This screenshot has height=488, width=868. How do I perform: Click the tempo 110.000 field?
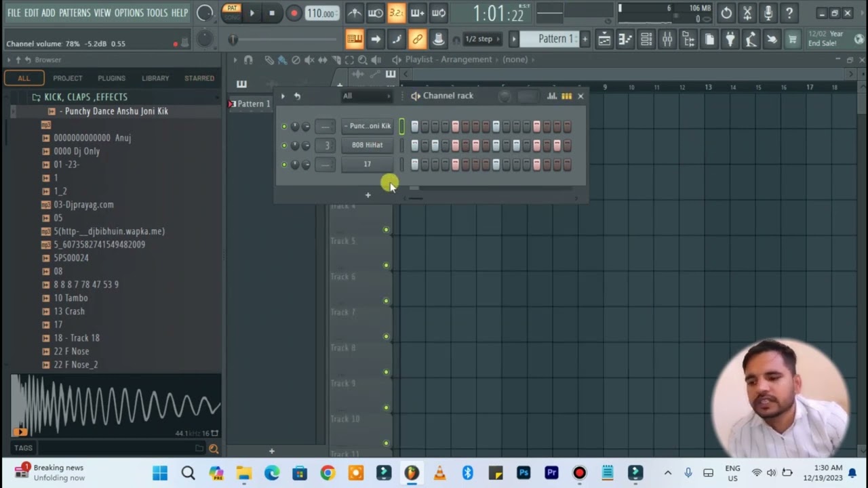tap(321, 13)
